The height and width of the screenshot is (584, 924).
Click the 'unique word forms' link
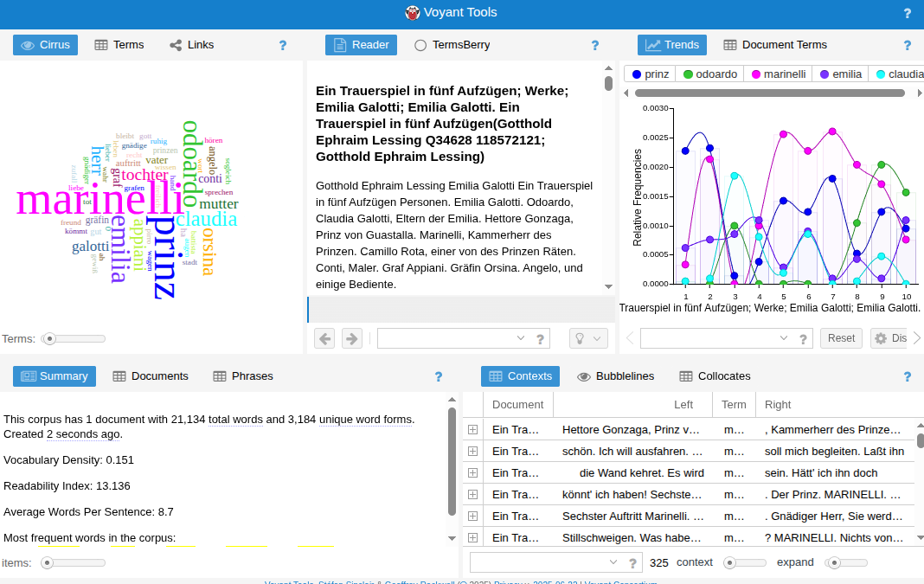pyautogui.click(x=365, y=420)
